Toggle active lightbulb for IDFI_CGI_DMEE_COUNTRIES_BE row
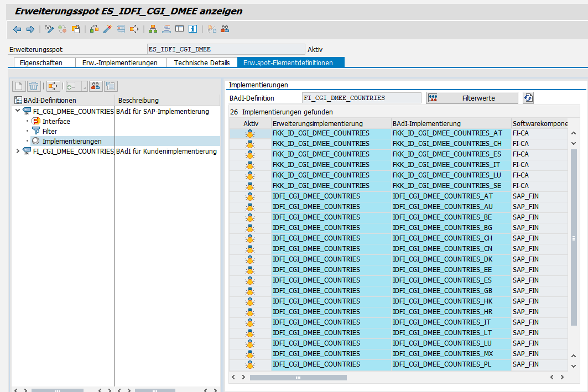 coord(251,217)
